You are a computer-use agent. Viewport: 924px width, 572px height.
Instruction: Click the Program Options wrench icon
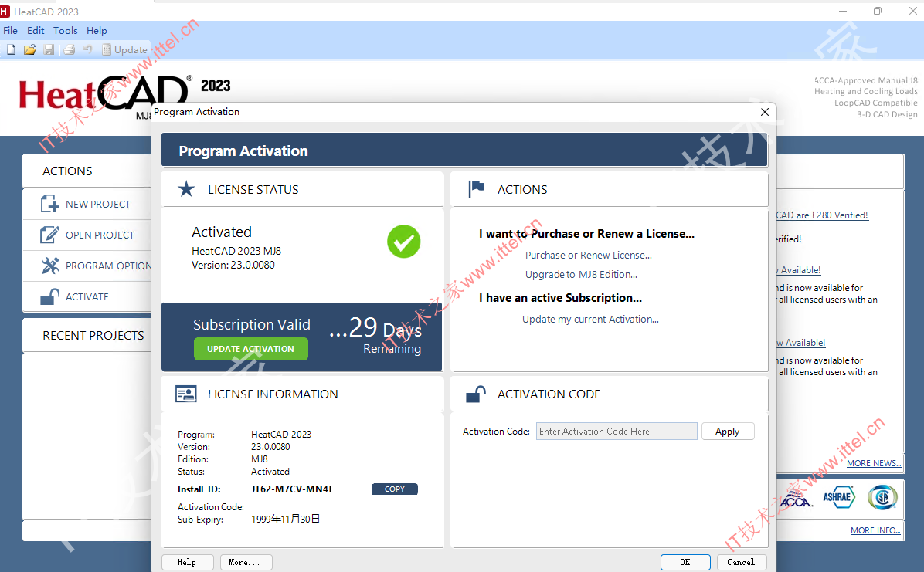click(x=50, y=266)
